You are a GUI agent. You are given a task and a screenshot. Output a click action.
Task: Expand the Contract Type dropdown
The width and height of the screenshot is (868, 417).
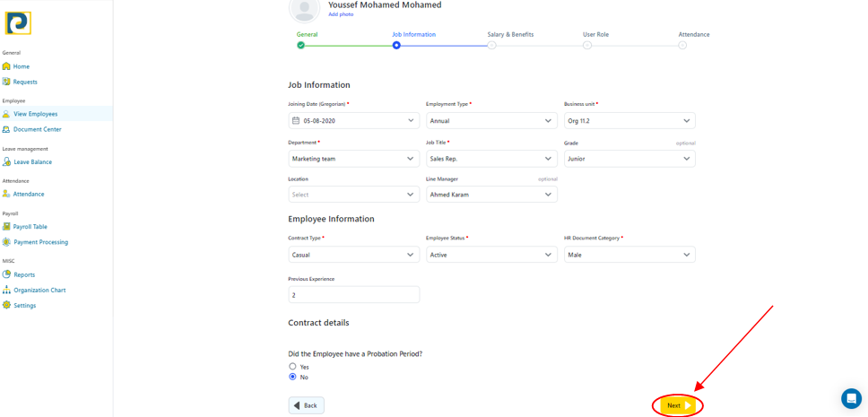353,255
